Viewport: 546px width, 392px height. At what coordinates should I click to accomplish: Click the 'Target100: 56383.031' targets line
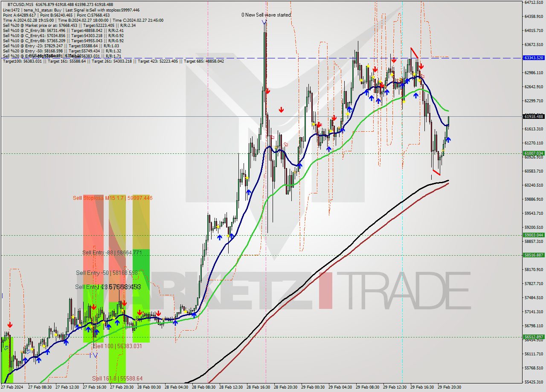pos(113,61)
